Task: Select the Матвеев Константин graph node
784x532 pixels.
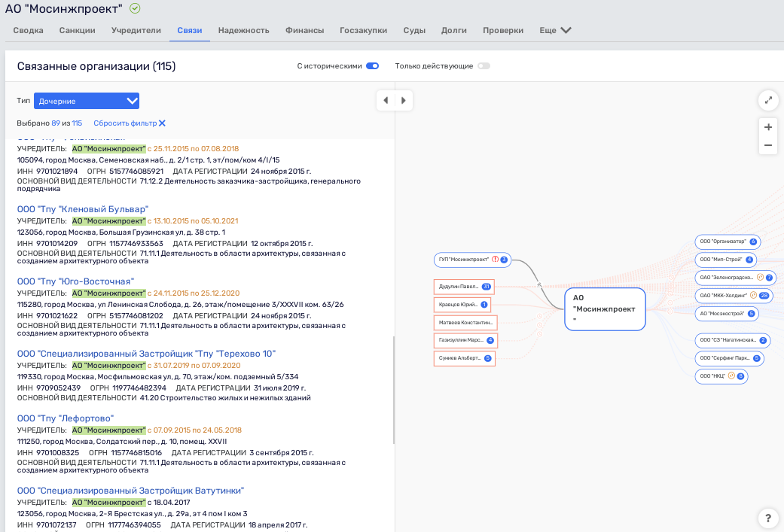Action: pyautogui.click(x=465, y=323)
